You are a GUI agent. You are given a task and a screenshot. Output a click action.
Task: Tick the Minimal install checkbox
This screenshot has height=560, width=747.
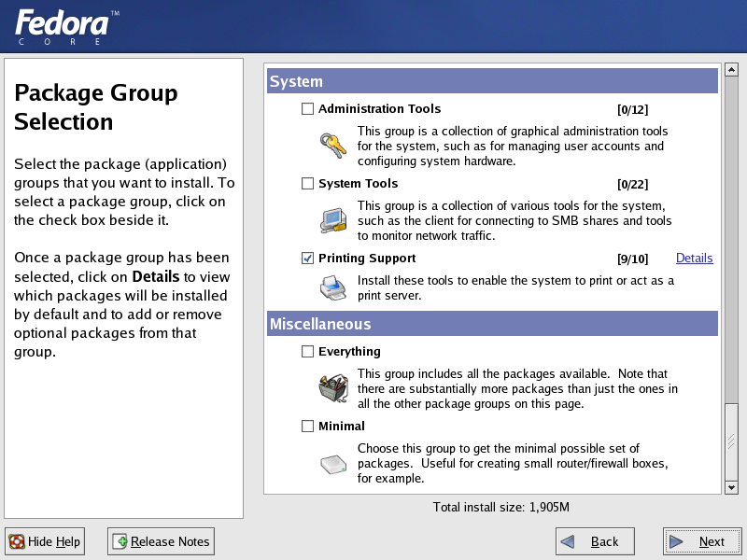308,426
